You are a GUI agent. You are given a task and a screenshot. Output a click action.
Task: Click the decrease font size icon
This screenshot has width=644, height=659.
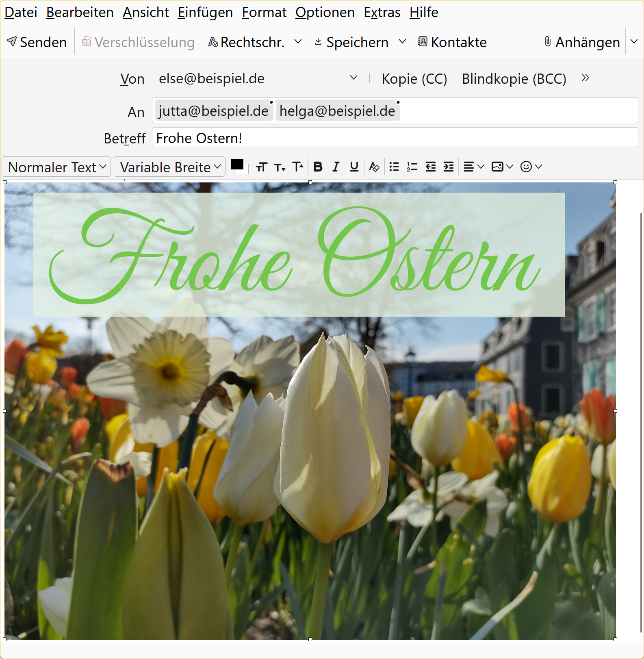click(280, 167)
